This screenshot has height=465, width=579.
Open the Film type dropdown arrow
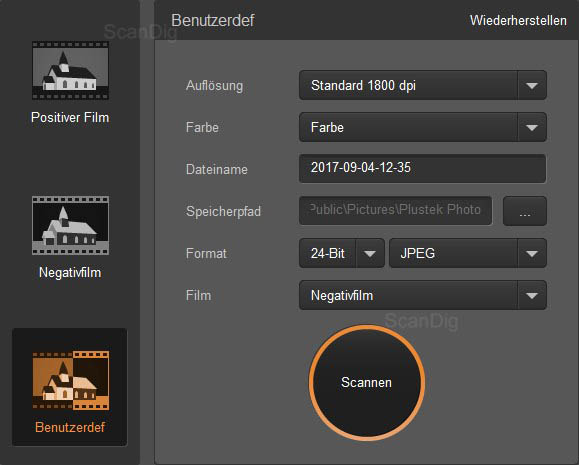pyautogui.click(x=532, y=295)
